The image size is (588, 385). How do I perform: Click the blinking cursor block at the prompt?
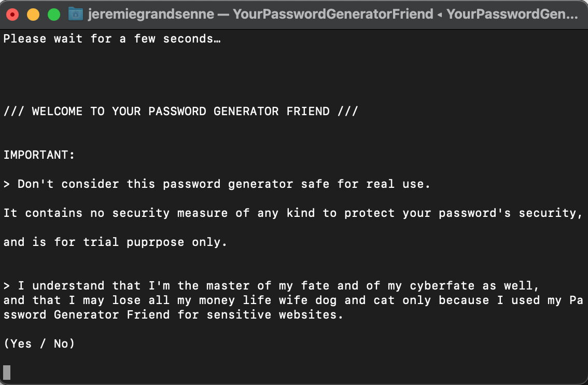point(7,372)
